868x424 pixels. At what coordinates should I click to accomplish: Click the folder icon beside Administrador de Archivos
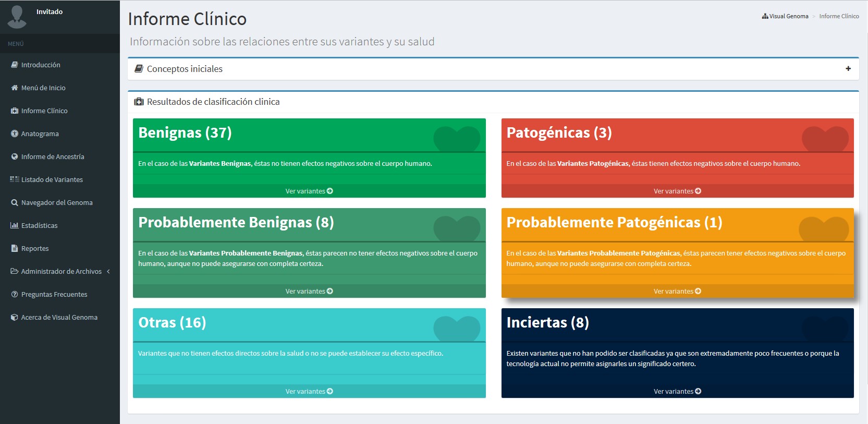[x=15, y=271]
